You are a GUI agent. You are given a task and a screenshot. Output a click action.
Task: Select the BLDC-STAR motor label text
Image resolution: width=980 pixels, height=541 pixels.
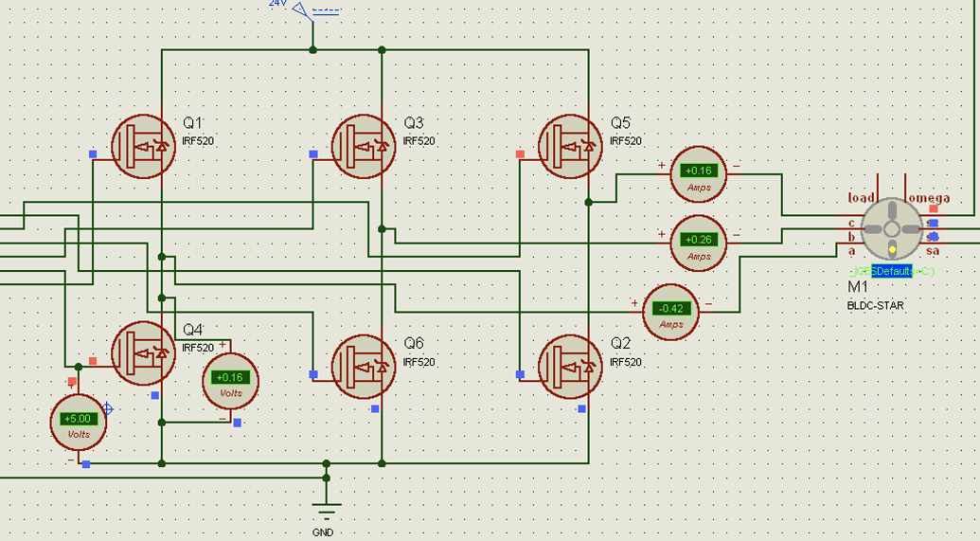876,306
